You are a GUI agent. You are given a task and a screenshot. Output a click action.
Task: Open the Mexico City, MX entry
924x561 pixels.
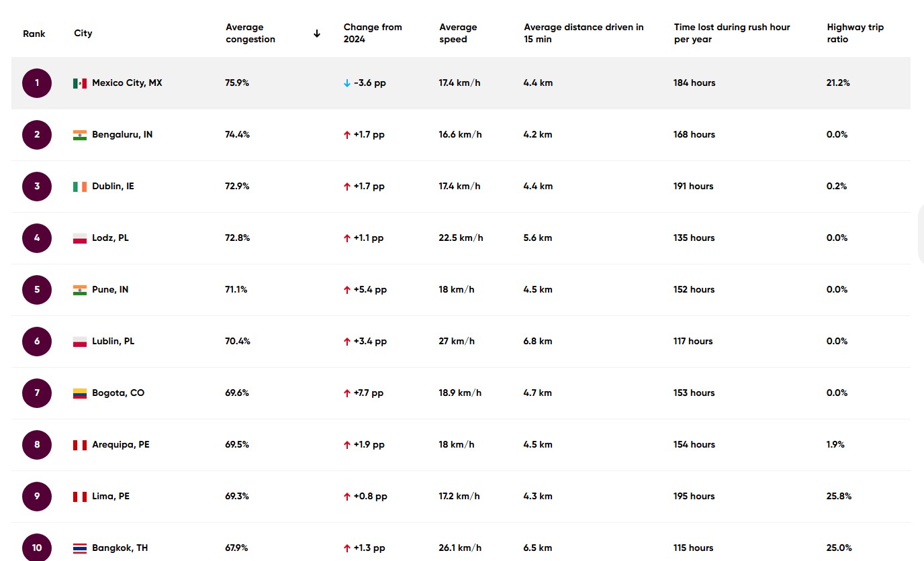point(127,83)
